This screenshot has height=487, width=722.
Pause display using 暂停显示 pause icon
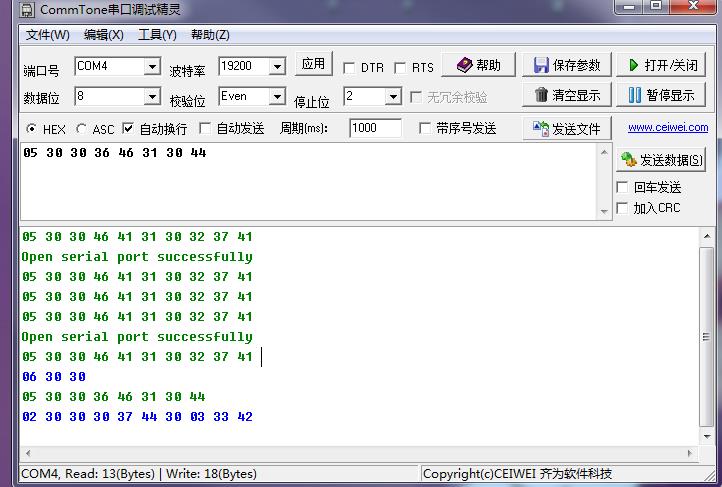(x=662, y=96)
